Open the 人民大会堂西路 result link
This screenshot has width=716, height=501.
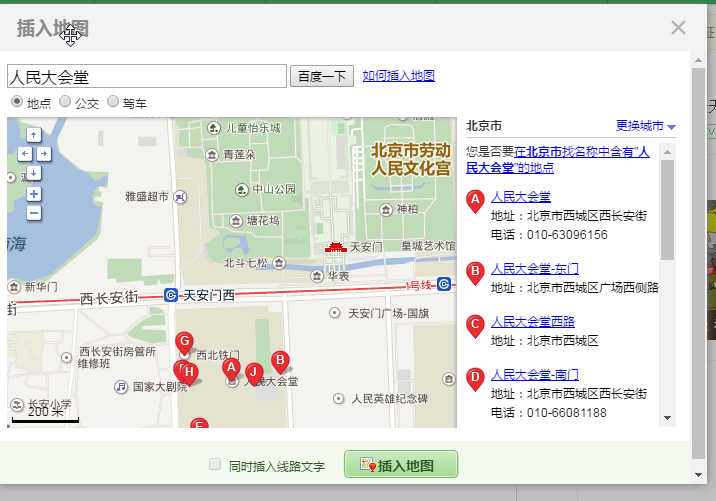533,322
